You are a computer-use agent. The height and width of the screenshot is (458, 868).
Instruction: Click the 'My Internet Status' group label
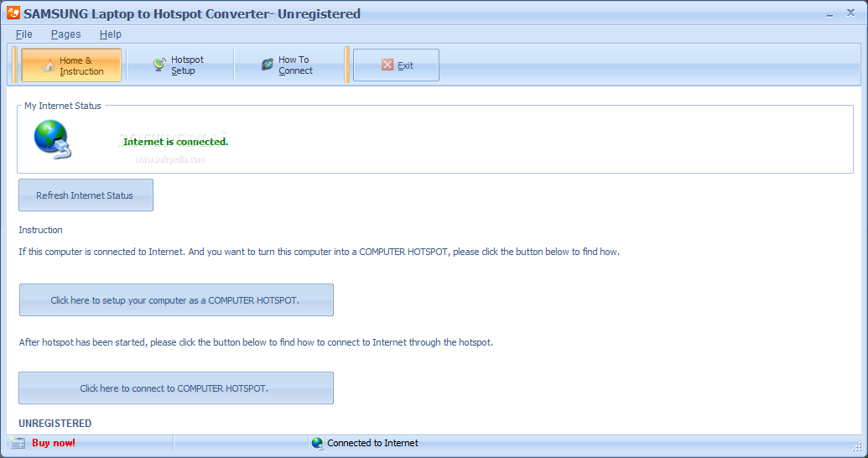point(63,106)
